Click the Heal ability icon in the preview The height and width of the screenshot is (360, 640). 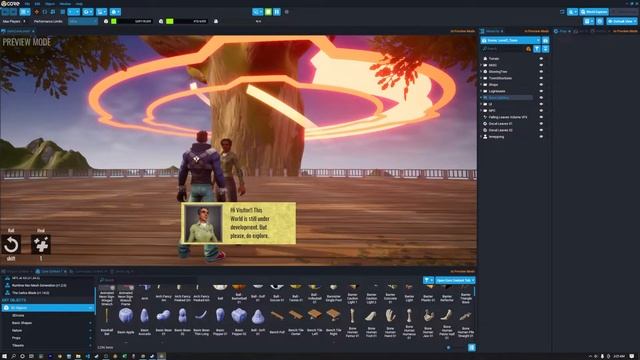pos(41,244)
